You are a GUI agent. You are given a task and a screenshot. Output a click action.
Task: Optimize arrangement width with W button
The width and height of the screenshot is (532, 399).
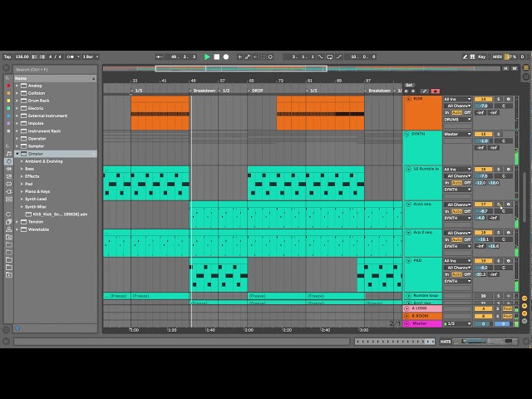pos(515,68)
